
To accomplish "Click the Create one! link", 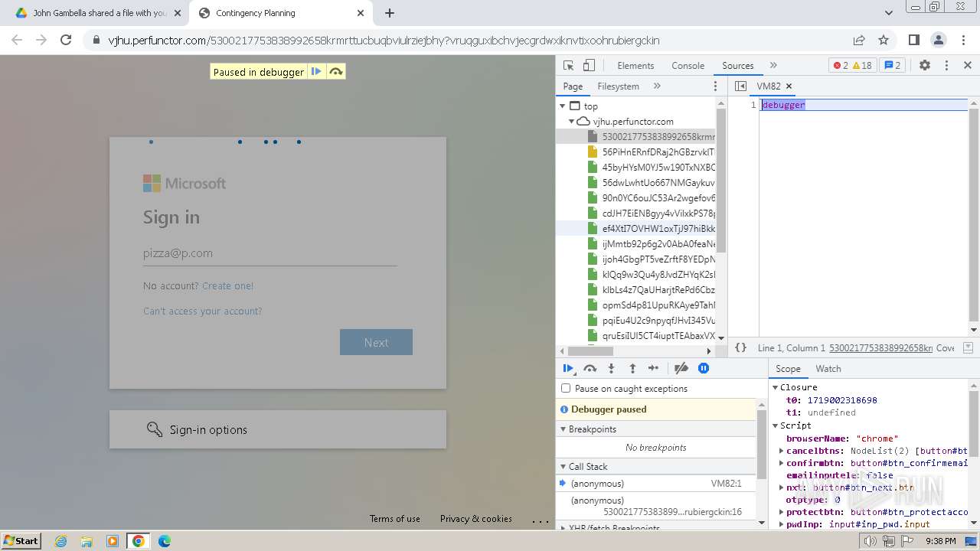I will pos(227,286).
